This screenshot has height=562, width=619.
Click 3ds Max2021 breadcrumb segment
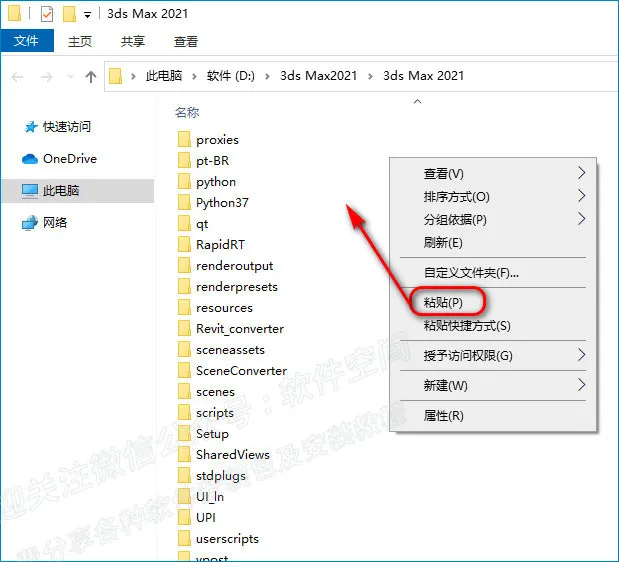tap(318, 75)
